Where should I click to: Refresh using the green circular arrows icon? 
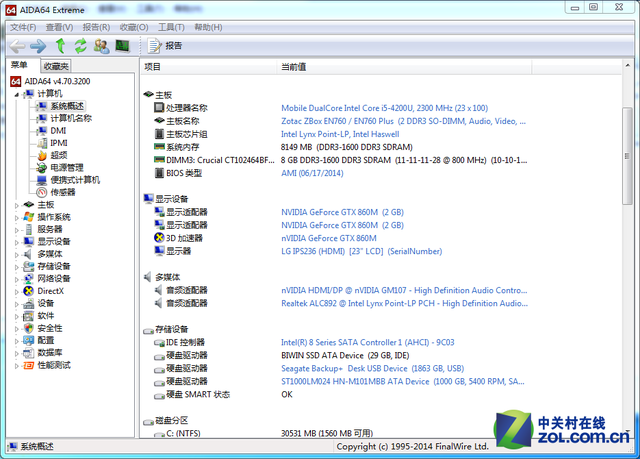point(80,46)
